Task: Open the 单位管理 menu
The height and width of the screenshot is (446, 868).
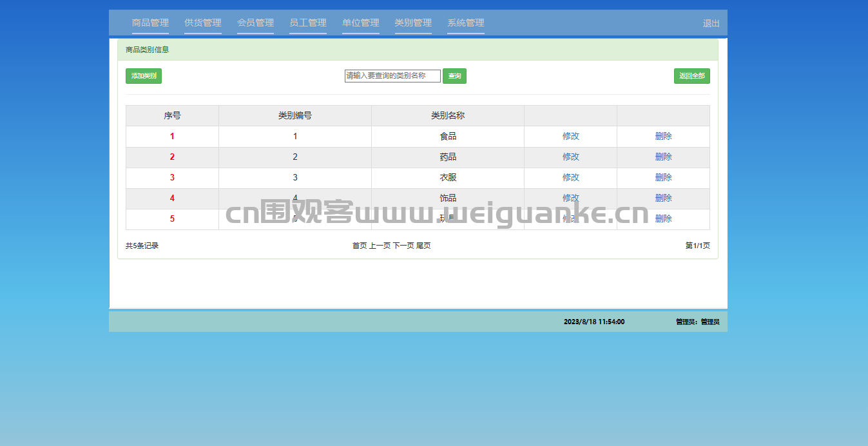Action: click(361, 23)
